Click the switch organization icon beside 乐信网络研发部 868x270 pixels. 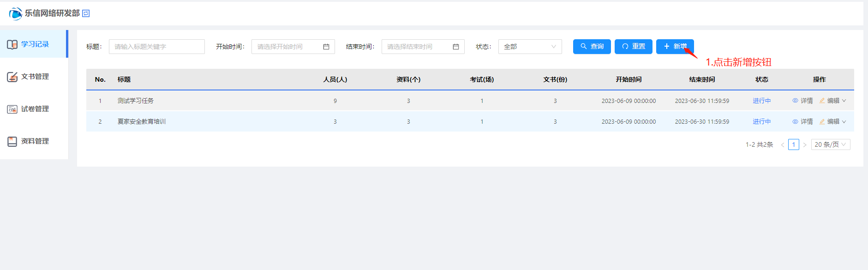pos(86,13)
